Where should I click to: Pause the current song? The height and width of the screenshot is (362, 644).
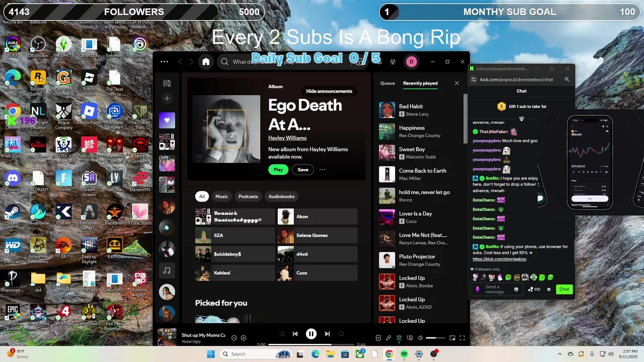tap(311, 334)
